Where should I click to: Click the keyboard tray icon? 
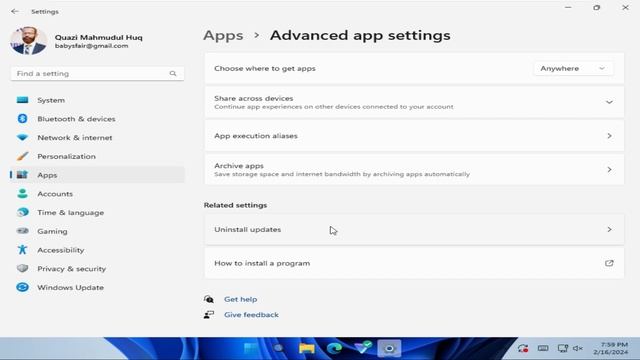[543, 348]
